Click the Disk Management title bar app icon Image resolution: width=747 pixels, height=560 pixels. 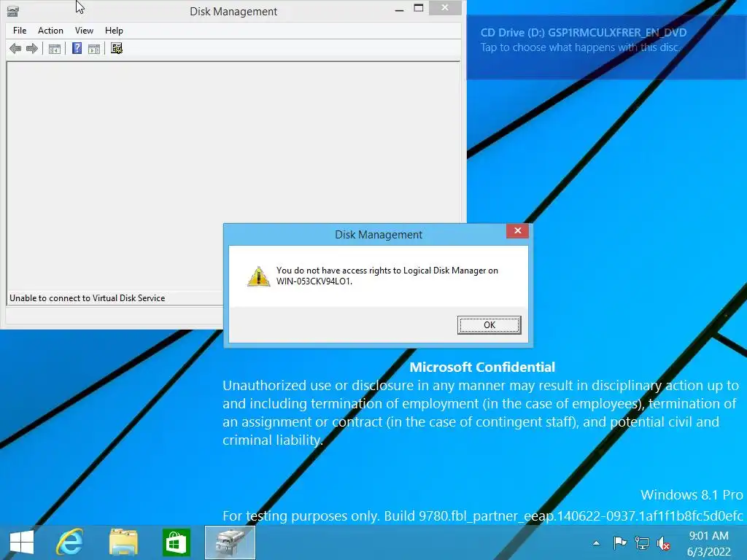coord(13,11)
